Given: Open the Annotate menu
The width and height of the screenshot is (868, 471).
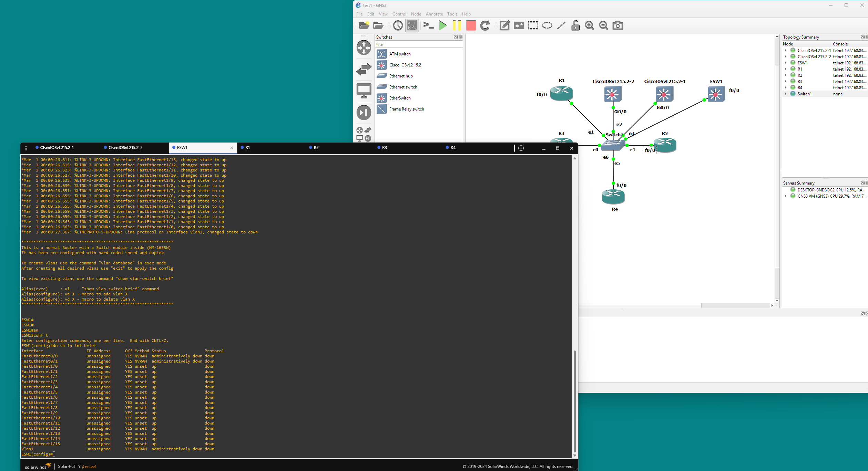Looking at the screenshot, I should pyautogui.click(x=434, y=14).
